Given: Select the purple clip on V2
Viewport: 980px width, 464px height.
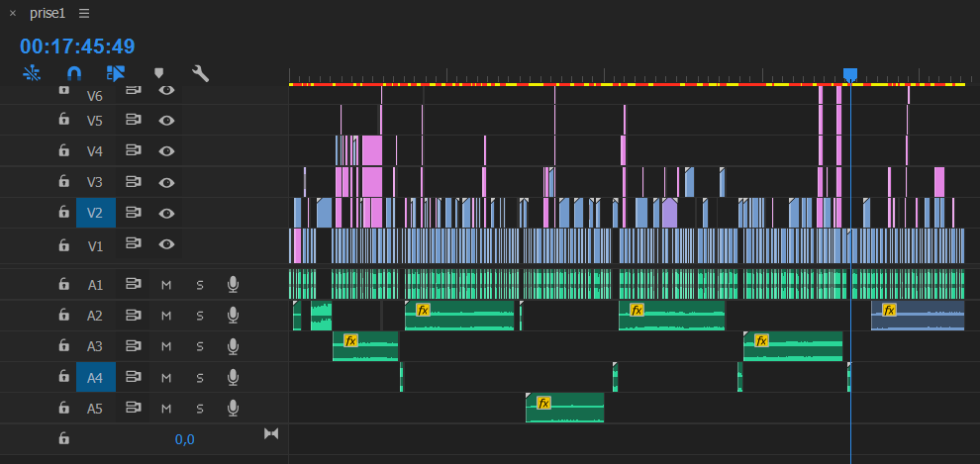Looking at the screenshot, I should pyautogui.click(x=669, y=213).
